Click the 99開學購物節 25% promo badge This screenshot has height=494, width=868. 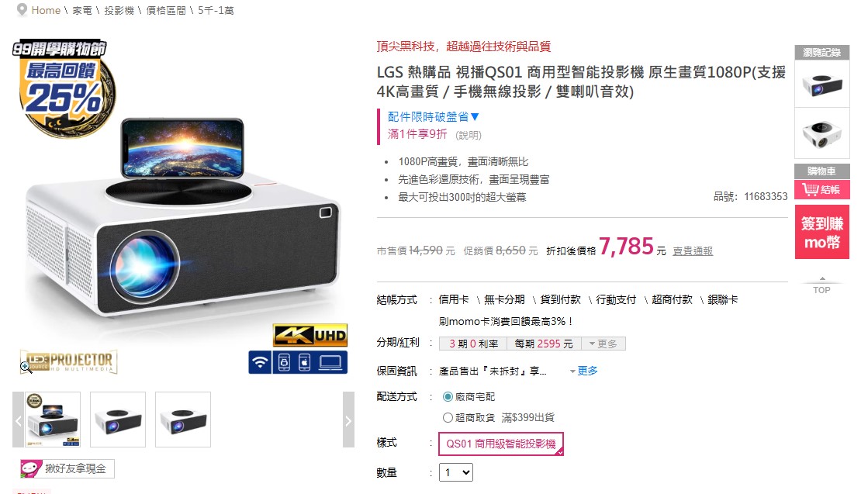tap(63, 86)
